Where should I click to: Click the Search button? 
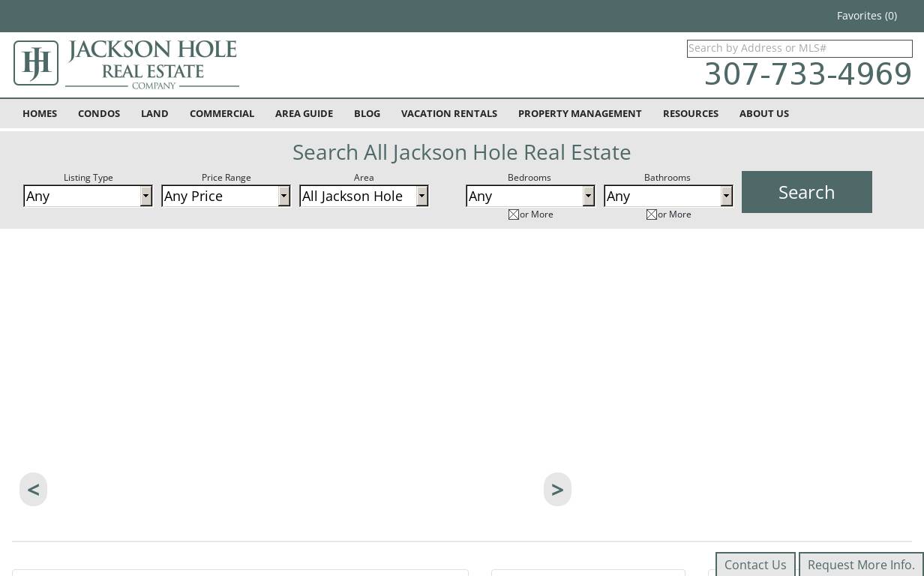pos(807,192)
